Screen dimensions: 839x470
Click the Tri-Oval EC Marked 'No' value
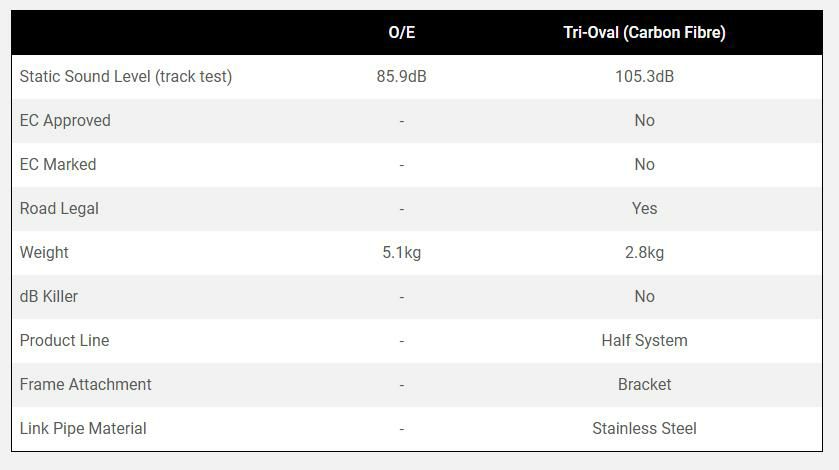click(644, 164)
